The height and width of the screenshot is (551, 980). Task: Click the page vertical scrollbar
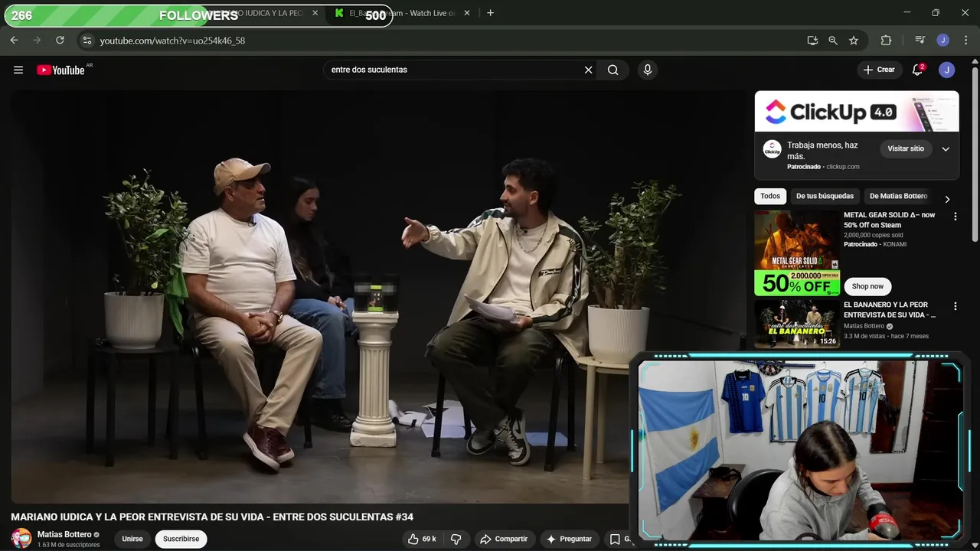tap(975, 153)
